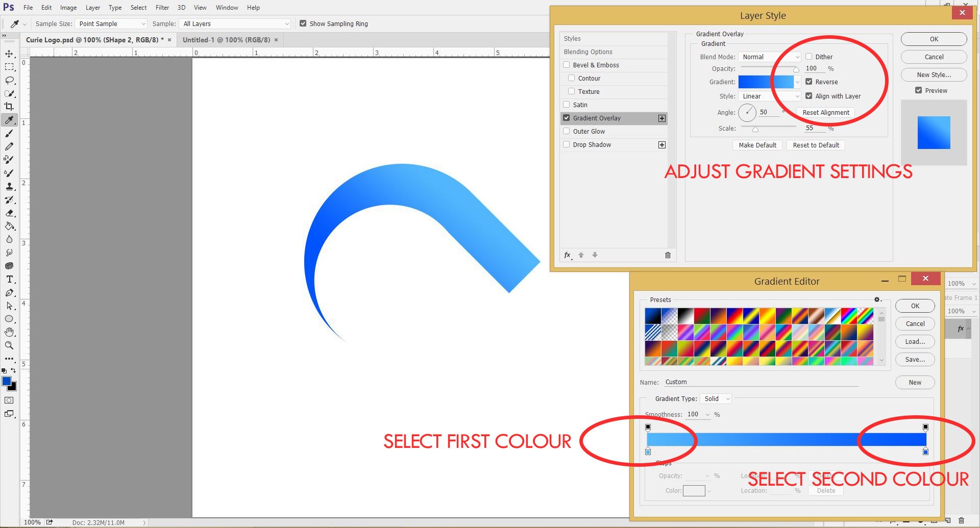Click gradient Name input field

point(762,382)
